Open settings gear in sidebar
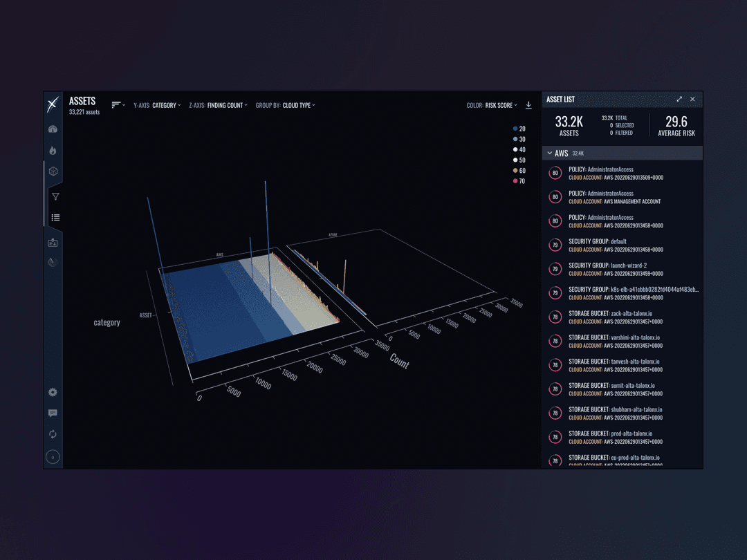Viewport: 747px width, 560px height. click(x=53, y=392)
